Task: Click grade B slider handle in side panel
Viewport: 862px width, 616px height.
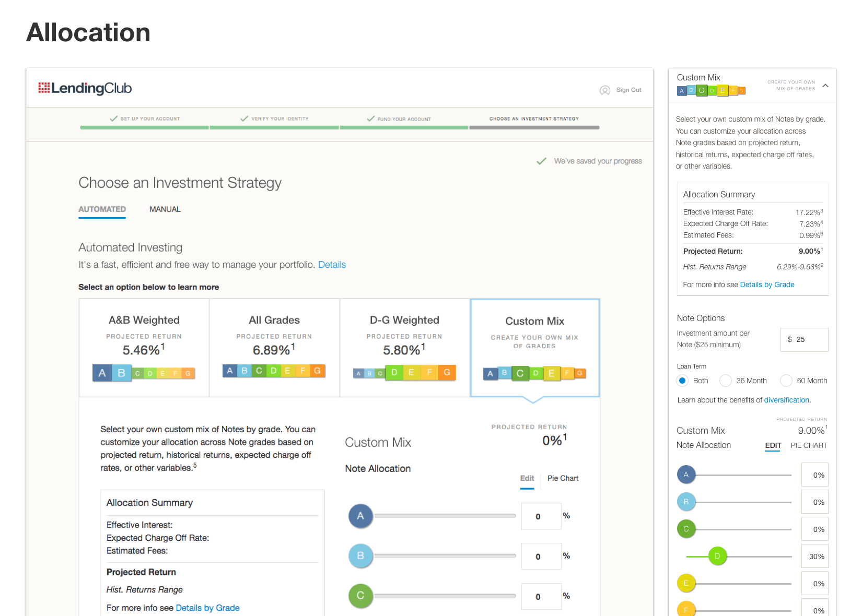Action: [686, 502]
